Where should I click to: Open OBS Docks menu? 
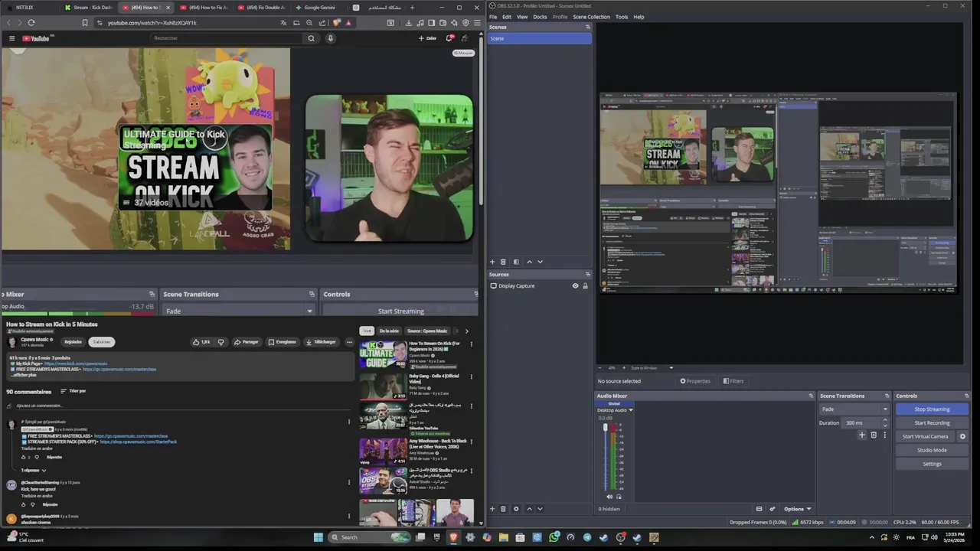(540, 17)
